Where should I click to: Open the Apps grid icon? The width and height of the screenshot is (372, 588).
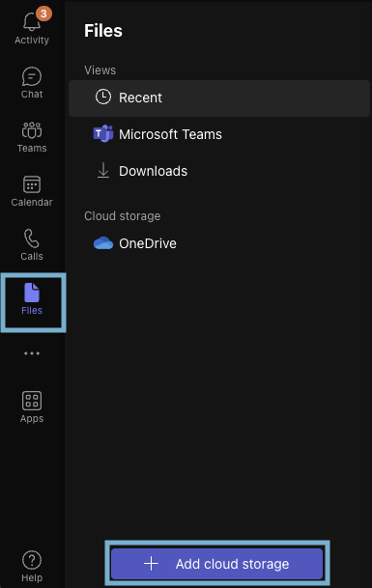(x=32, y=401)
